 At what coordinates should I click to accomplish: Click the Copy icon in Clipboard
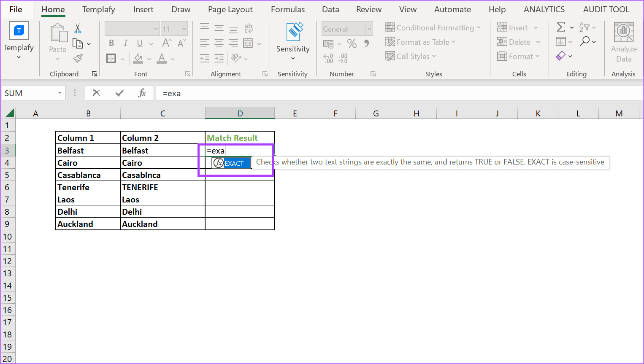click(78, 43)
